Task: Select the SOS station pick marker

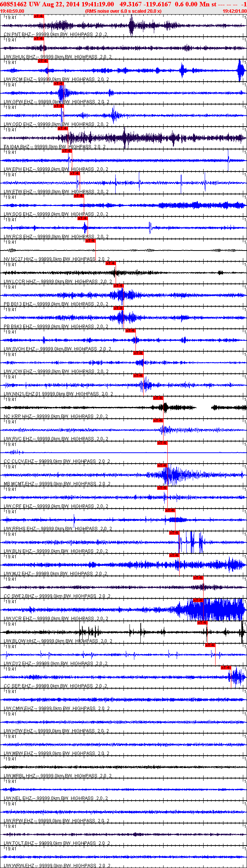Action: (79, 196)
